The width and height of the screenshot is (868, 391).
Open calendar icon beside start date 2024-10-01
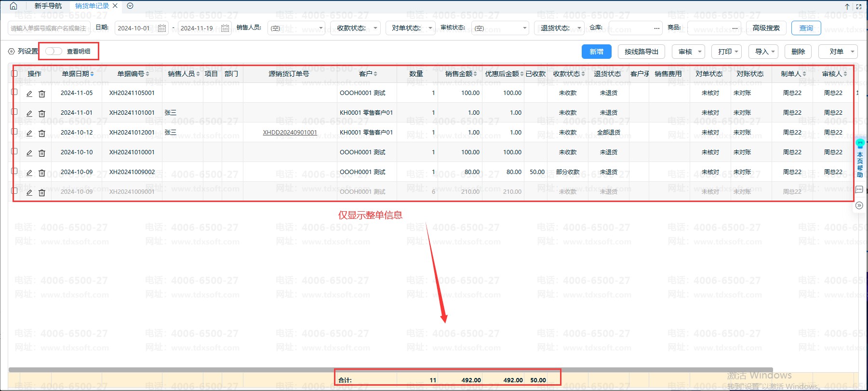(x=162, y=28)
